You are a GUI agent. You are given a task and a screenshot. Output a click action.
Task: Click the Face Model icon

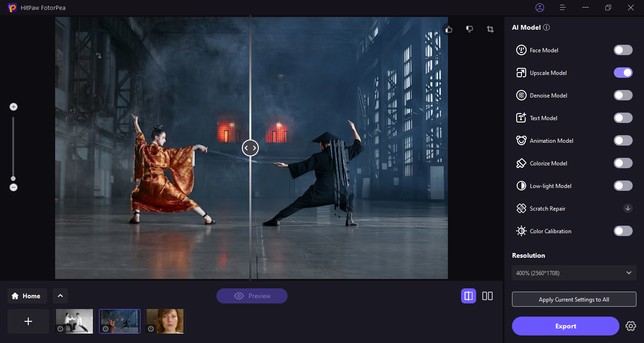click(521, 50)
